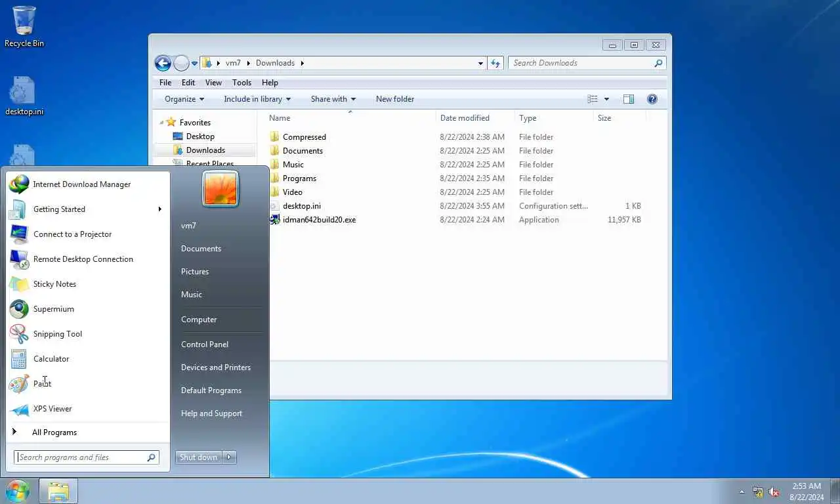Screen dimensions: 840x504
Task: Open the view options dropdown arrow
Action: tap(606, 99)
